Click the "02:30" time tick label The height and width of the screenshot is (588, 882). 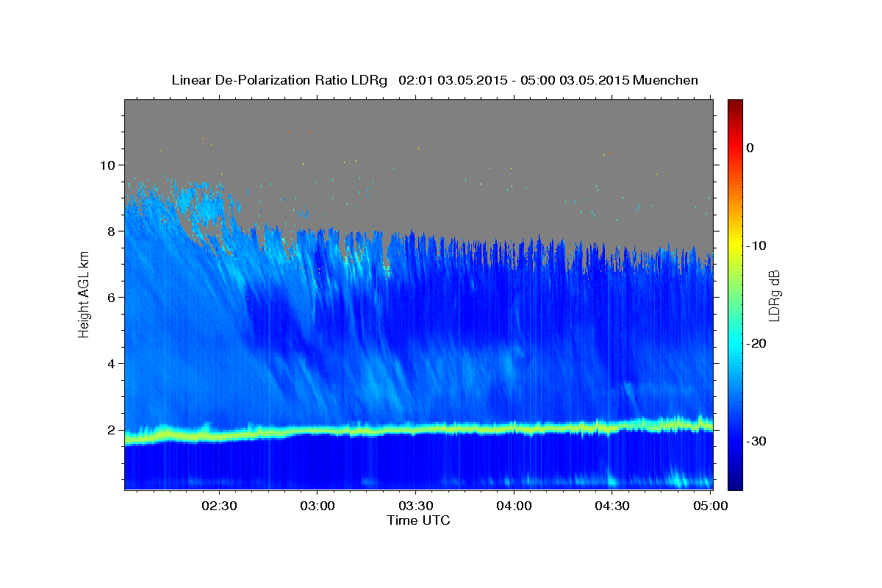(220, 506)
